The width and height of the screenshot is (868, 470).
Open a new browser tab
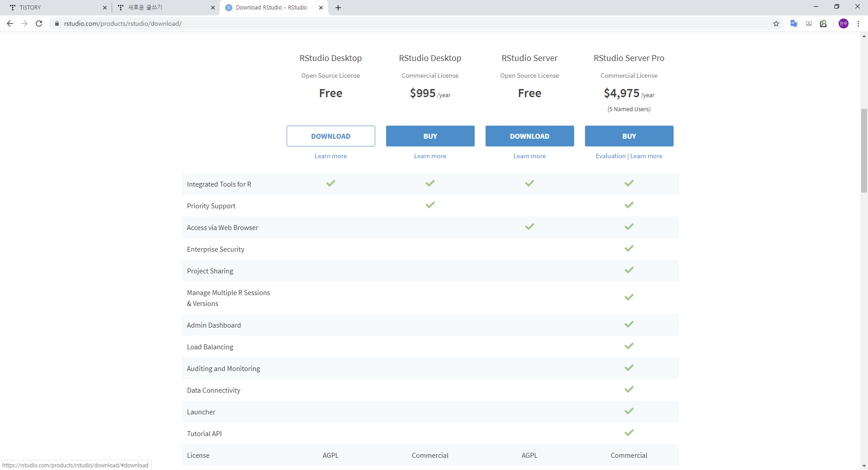coord(338,8)
